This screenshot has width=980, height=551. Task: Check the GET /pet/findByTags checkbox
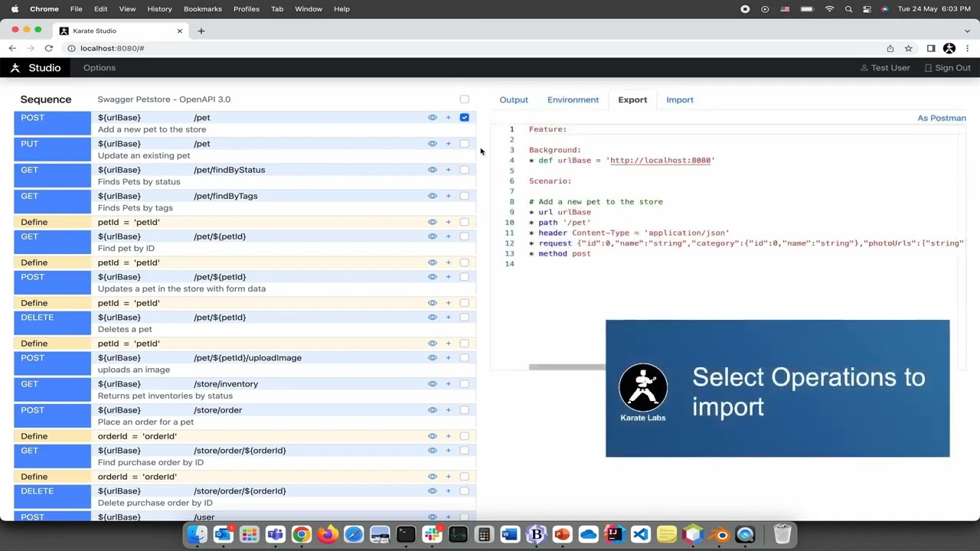tap(465, 196)
